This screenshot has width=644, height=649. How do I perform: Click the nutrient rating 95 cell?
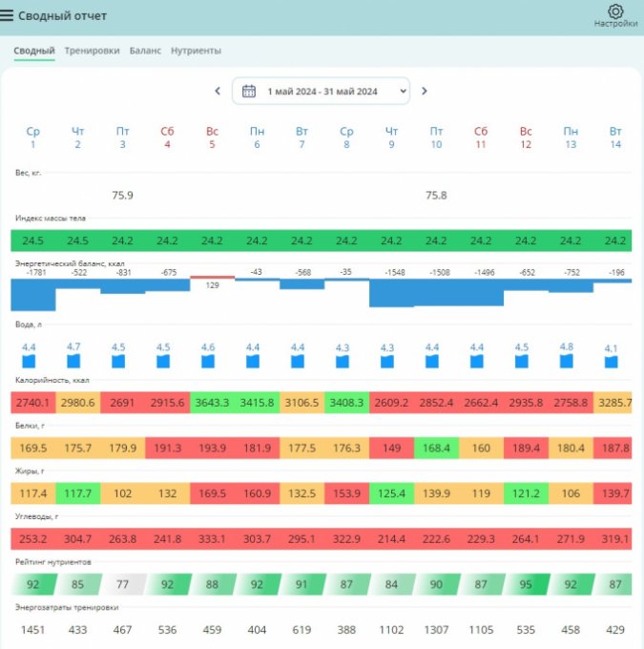point(526,583)
